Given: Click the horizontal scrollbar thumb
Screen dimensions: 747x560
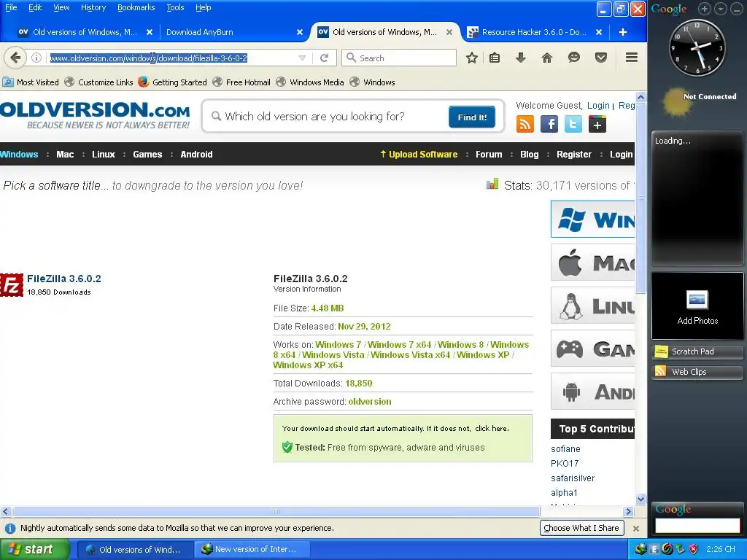Looking at the screenshot, I should click(x=276, y=511).
